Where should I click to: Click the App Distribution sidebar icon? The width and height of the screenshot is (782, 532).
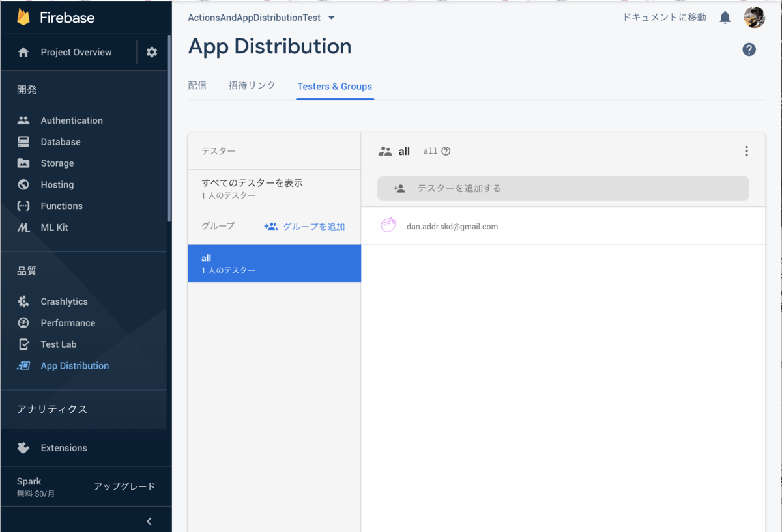pos(23,366)
